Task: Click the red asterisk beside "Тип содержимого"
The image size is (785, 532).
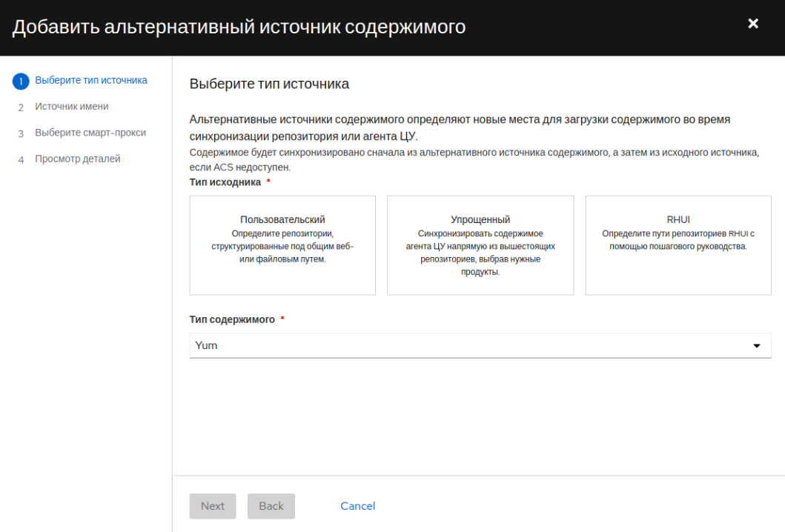Action: 282,319
